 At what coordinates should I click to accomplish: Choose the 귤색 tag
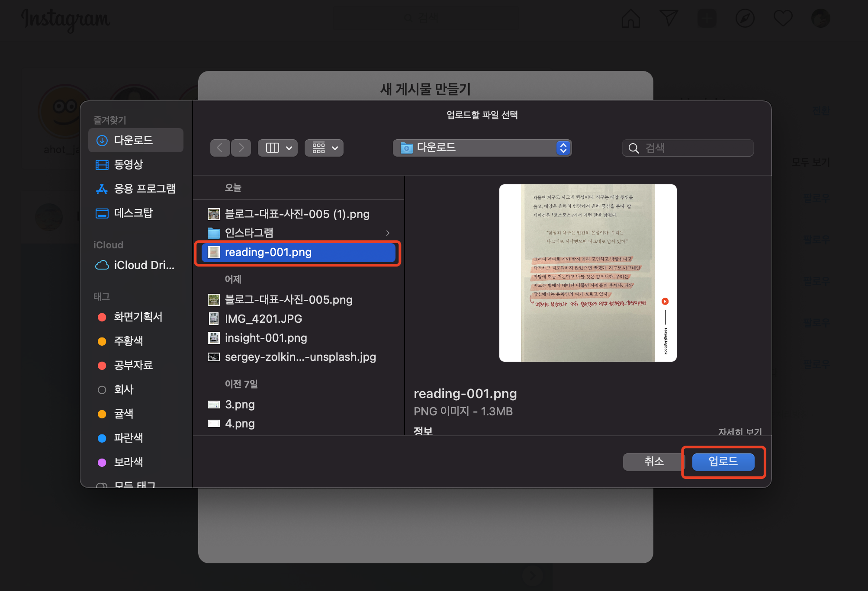click(136, 414)
